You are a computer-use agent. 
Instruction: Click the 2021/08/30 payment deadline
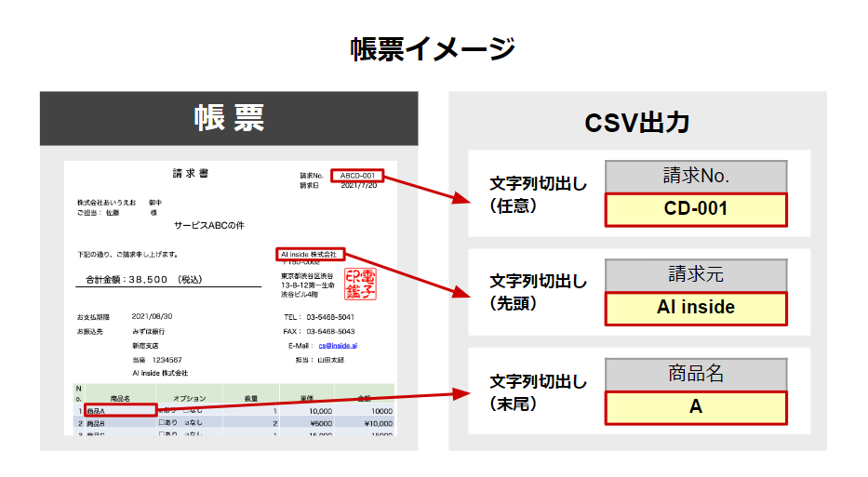pos(152,316)
